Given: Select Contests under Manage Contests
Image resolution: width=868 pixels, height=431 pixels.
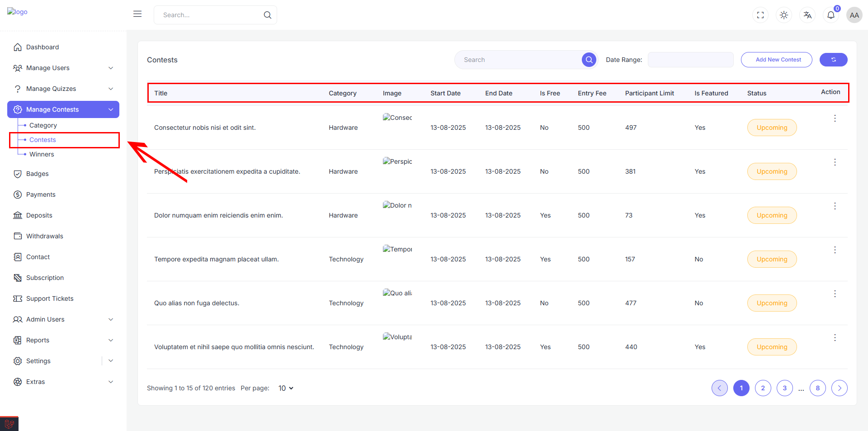Looking at the screenshot, I should tap(42, 140).
